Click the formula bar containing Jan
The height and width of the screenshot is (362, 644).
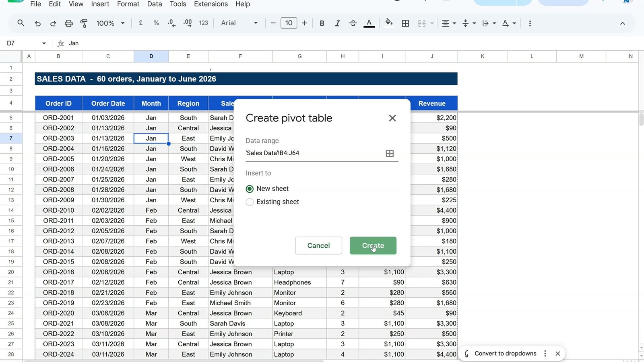coord(354,43)
